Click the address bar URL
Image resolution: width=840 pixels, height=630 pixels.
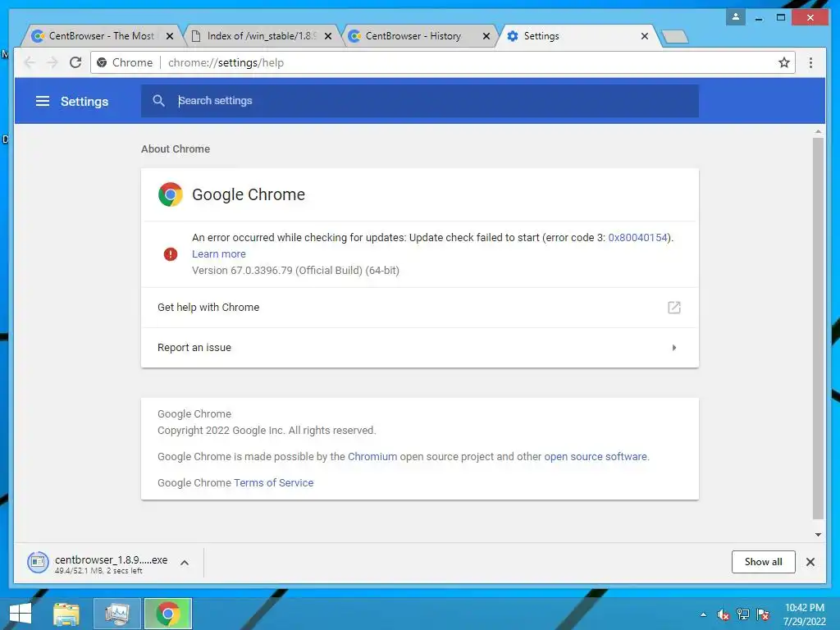click(x=226, y=62)
